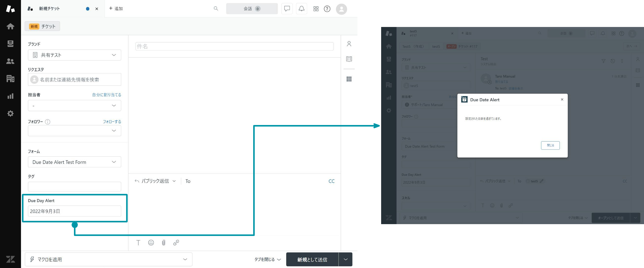Open the Admin gear icon

tap(10, 113)
